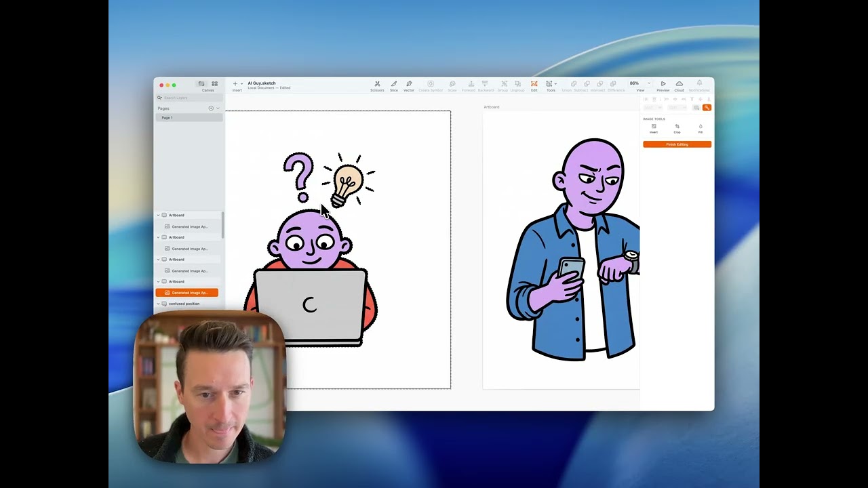Open the Insert plus dropdown

[237, 84]
